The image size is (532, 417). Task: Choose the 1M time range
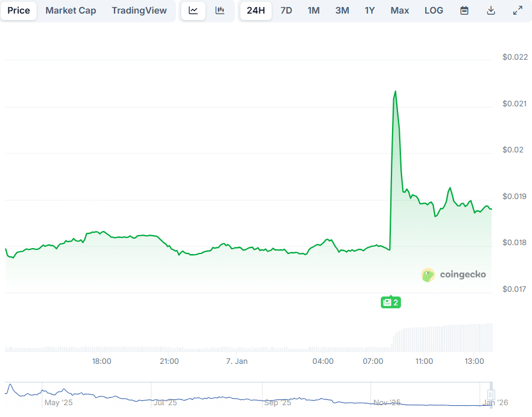[314, 11]
